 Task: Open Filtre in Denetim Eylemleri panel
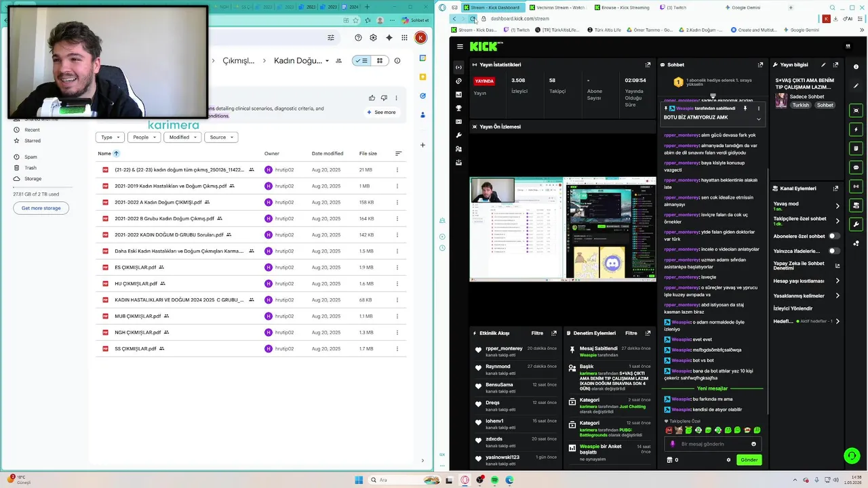631,333
